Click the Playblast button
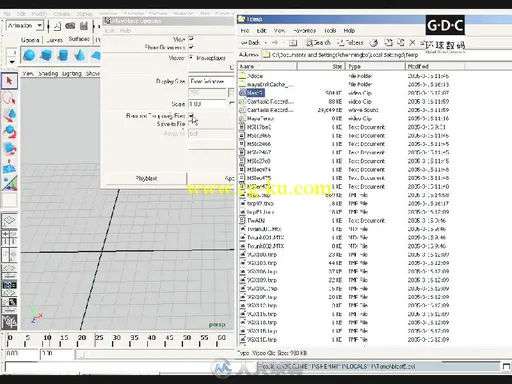The width and height of the screenshot is (512, 384). [x=146, y=178]
